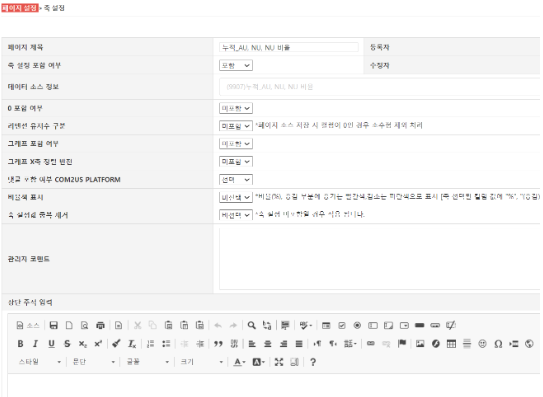This screenshot has height=397, width=543.
Task: Click the Paste clipboard icon
Action: [x=168, y=325]
